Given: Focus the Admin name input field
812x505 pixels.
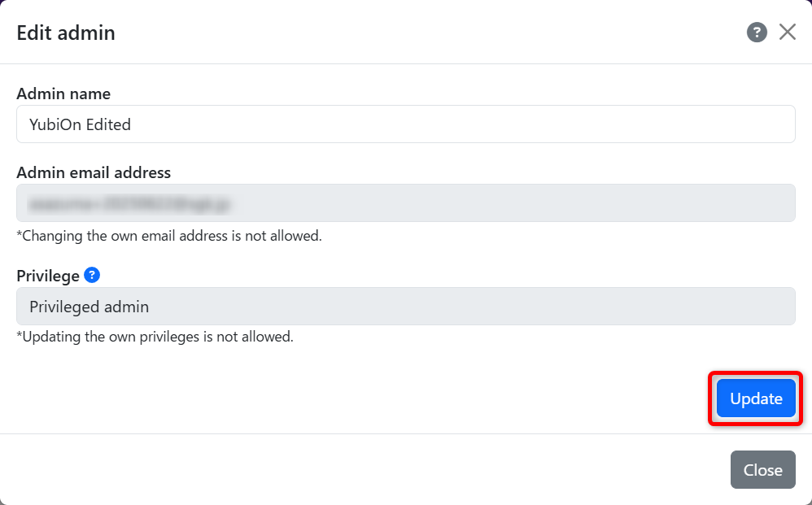Looking at the screenshot, I should (x=406, y=124).
